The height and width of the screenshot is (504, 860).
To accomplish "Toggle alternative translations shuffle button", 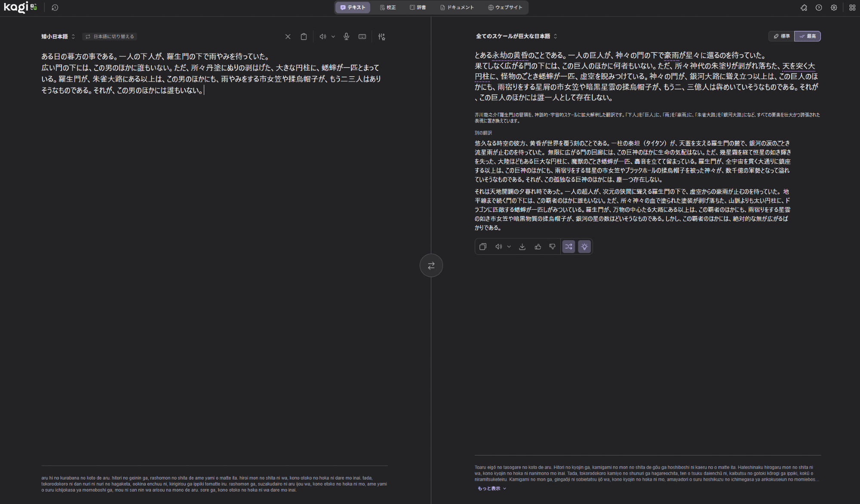I will [x=568, y=247].
